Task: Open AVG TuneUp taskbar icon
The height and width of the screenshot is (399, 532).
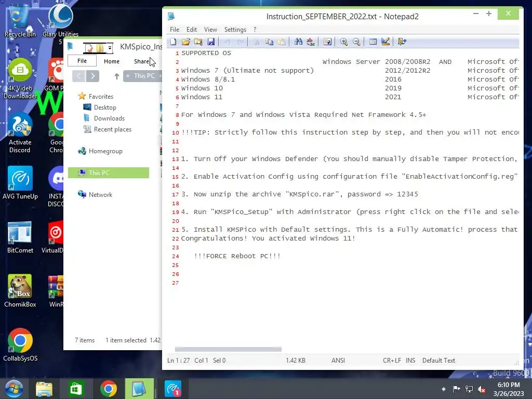Action: pyautogui.click(x=173, y=389)
